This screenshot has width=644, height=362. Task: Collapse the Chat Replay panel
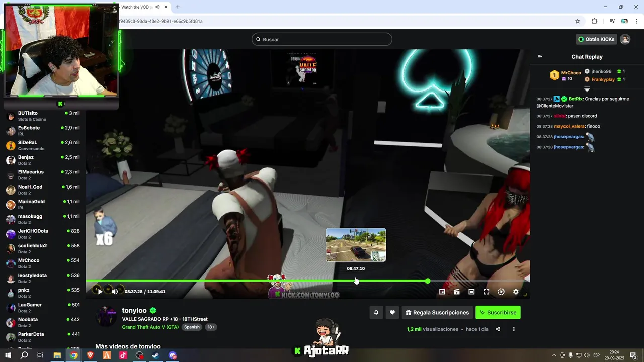[540, 57]
